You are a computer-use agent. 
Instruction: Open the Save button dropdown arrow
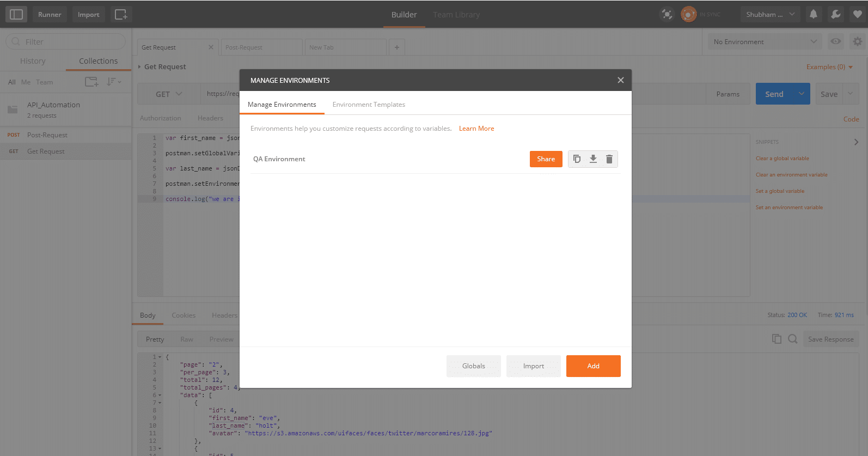[x=851, y=94]
